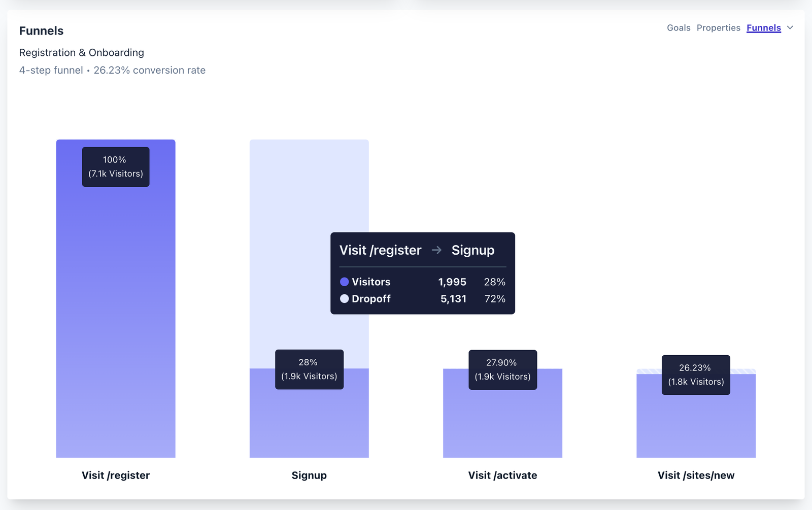The height and width of the screenshot is (510, 812).
Task: Click the Funnels page heading
Action: coord(41,30)
